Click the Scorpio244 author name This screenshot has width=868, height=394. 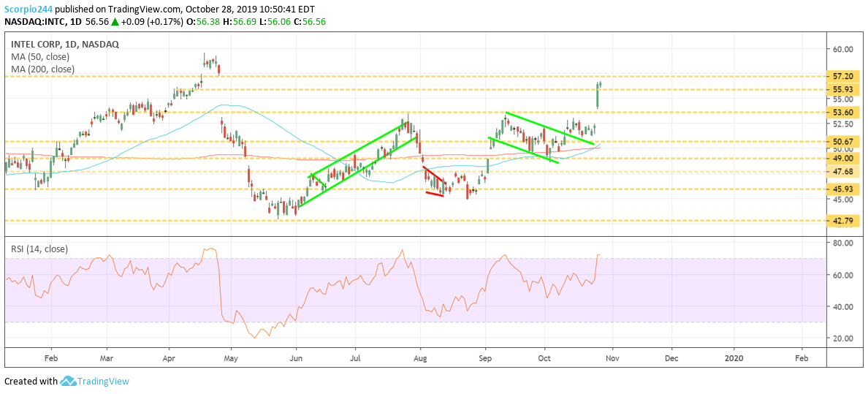[x=28, y=10]
